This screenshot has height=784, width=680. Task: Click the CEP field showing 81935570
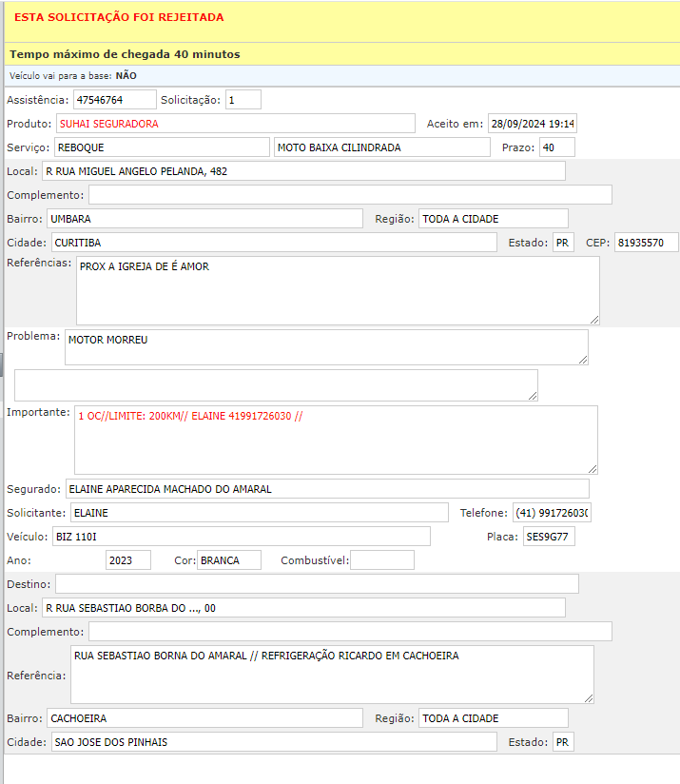click(x=646, y=243)
